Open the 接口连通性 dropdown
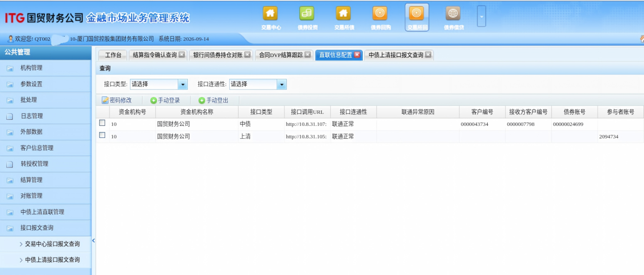This screenshot has width=644, height=275. point(282,84)
